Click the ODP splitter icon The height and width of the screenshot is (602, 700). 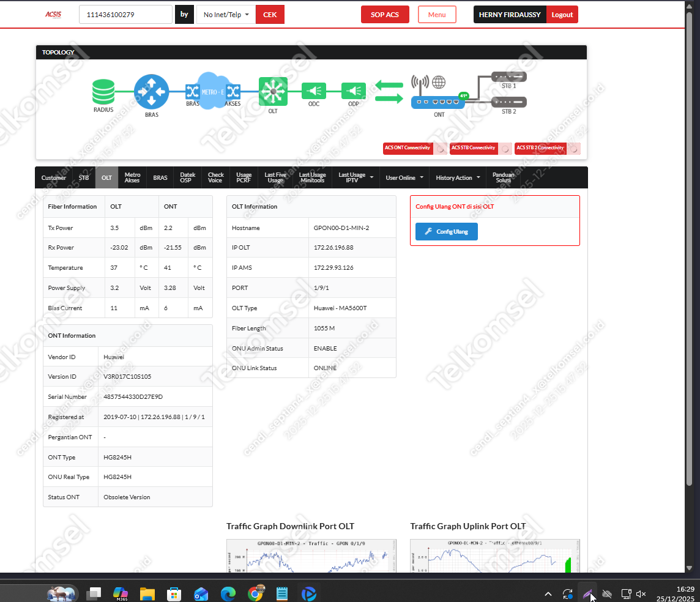coord(354,91)
